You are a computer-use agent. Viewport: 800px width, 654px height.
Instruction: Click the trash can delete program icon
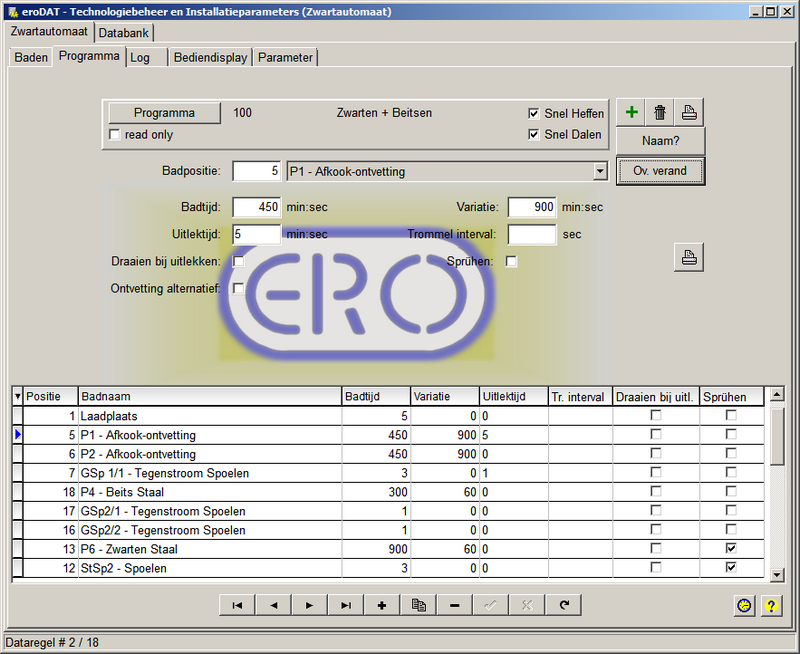tap(660, 112)
